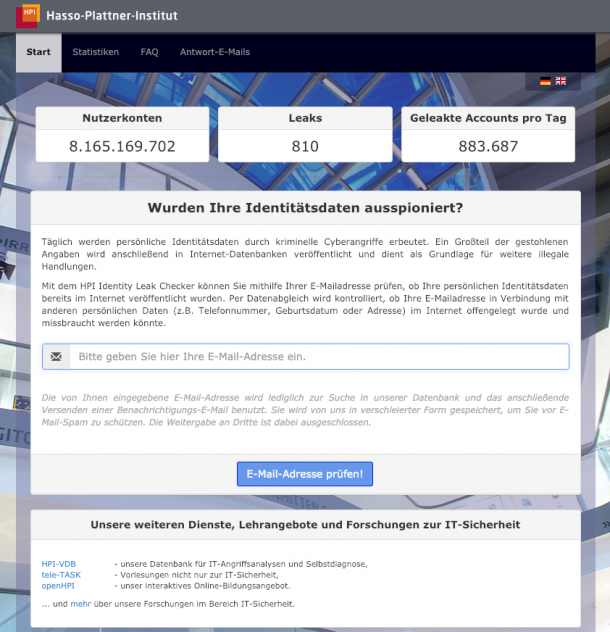This screenshot has height=632, width=610.
Task: Open the Antwort-E-Mails tab
Action: click(x=215, y=52)
